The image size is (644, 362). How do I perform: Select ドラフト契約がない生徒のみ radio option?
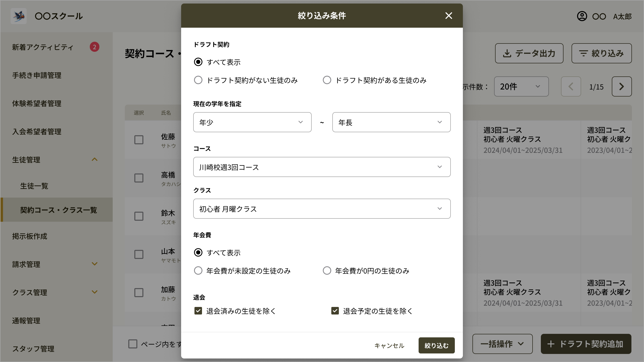198,80
